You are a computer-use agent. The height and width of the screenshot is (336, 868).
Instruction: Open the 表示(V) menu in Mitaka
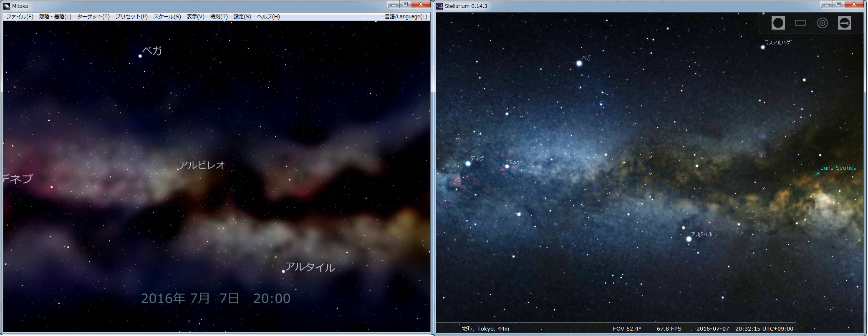click(195, 17)
